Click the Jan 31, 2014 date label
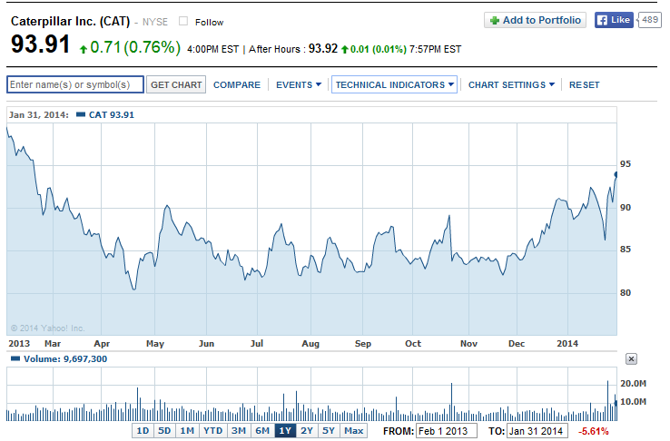Screen dimensions: 670x441 point(38,115)
